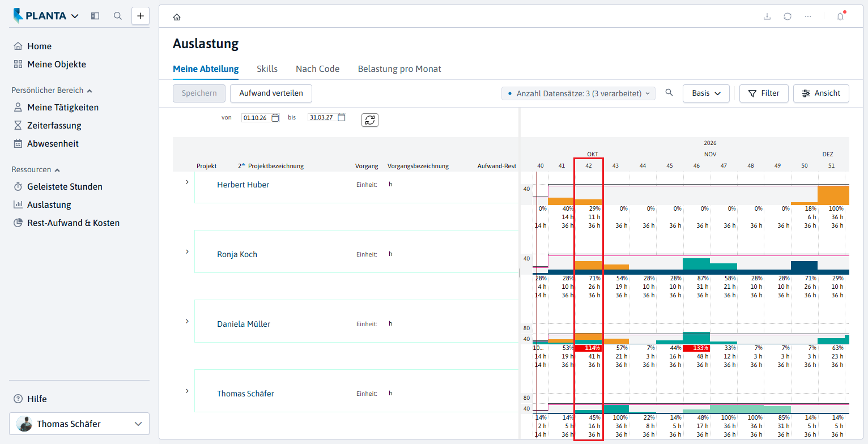This screenshot has width=868, height=444.
Task: Go to the home breadcrumb icon
Action: (x=177, y=17)
